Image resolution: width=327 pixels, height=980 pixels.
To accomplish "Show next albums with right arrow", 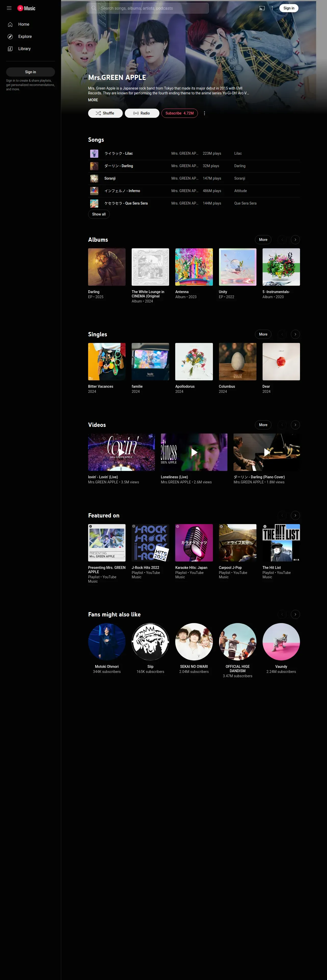I will click(295, 240).
